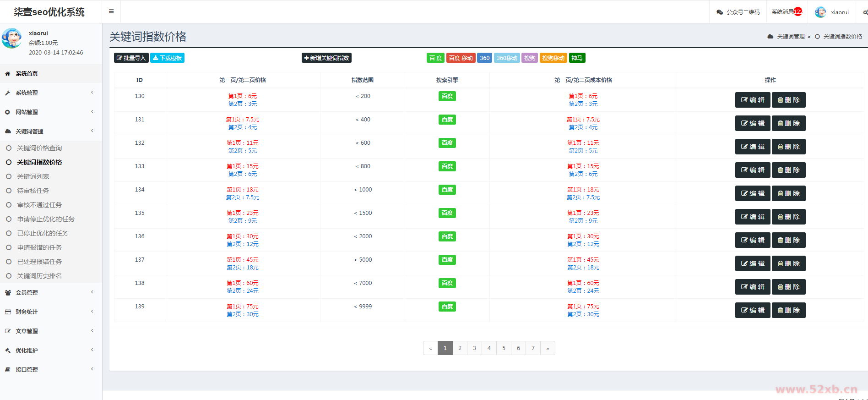Click the sidebar user profile avatar

click(11, 38)
